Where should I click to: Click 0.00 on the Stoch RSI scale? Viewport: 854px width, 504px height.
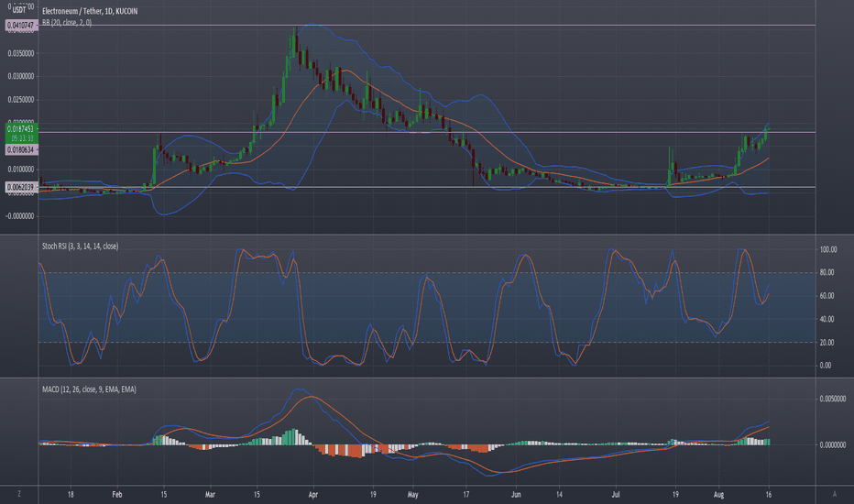point(826,366)
